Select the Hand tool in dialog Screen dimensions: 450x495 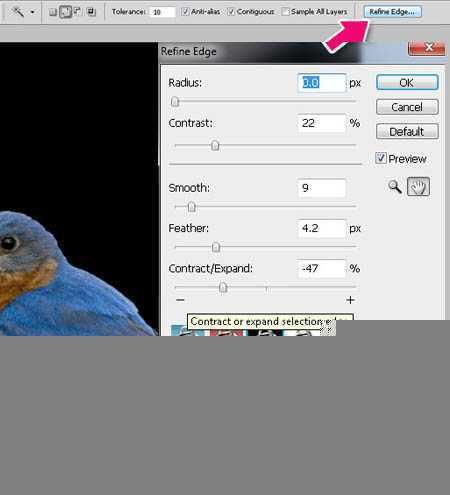click(418, 186)
